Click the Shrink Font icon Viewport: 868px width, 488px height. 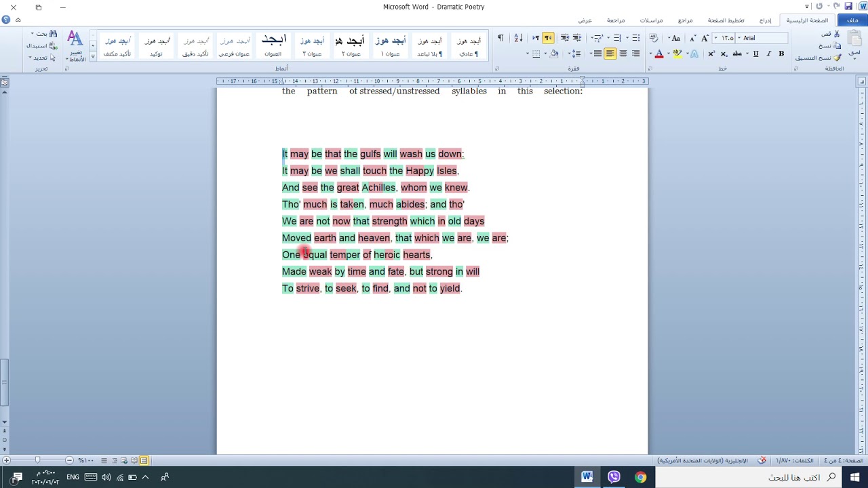pos(692,38)
